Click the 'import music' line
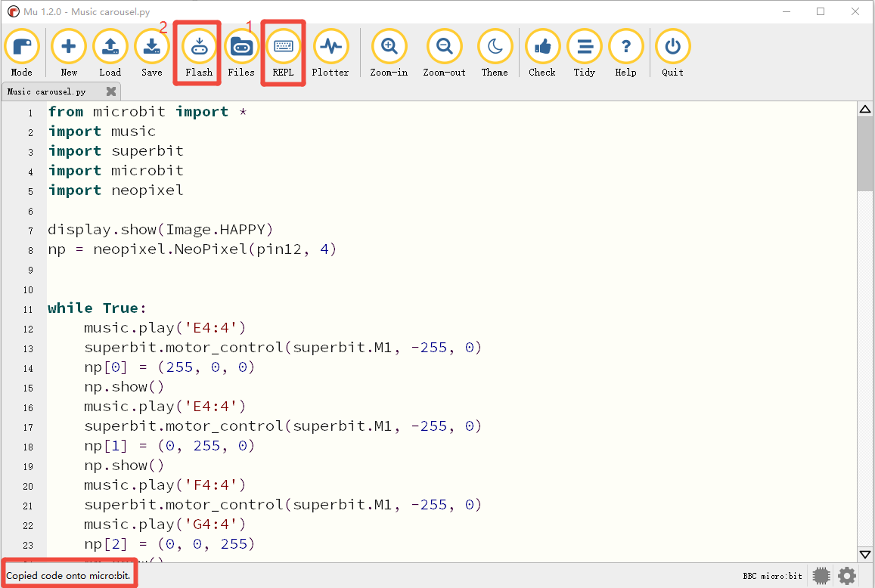 [x=101, y=131]
